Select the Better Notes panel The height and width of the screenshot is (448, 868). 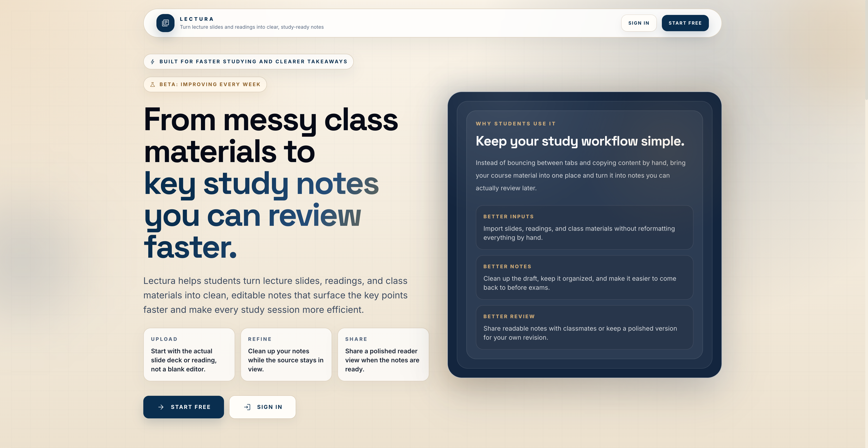coord(584,277)
